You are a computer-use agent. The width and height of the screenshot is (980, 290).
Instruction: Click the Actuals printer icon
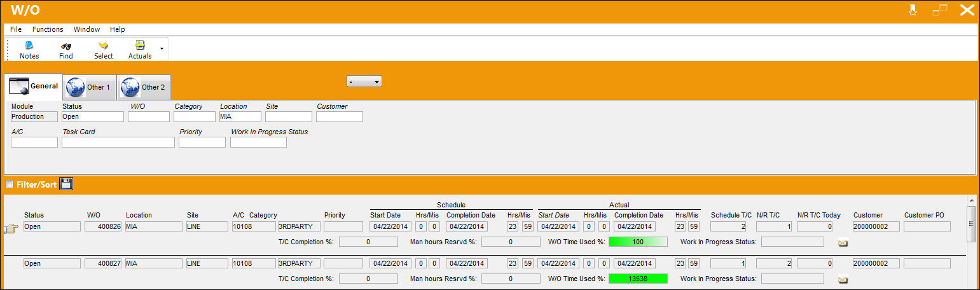pyautogui.click(x=140, y=50)
